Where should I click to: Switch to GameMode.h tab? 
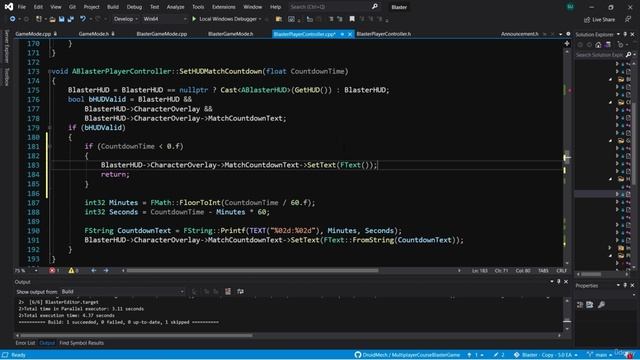94,34
